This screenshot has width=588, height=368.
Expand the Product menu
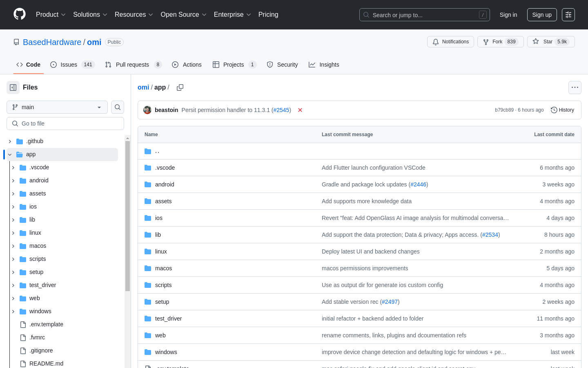(51, 15)
